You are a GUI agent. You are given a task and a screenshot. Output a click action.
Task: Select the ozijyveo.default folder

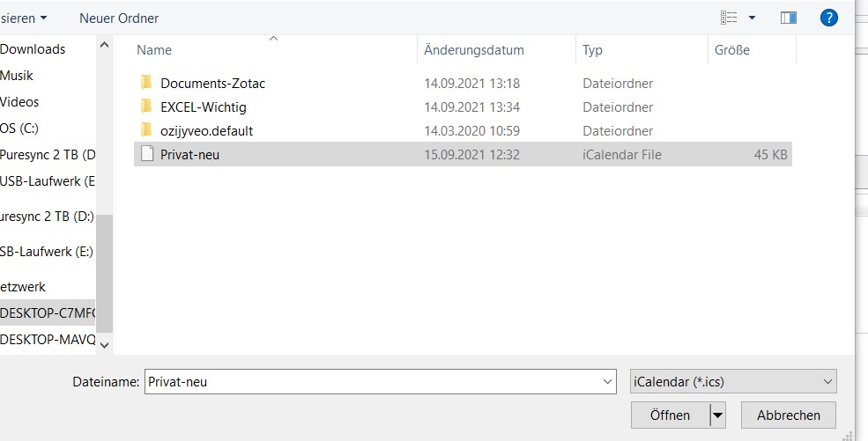(206, 130)
